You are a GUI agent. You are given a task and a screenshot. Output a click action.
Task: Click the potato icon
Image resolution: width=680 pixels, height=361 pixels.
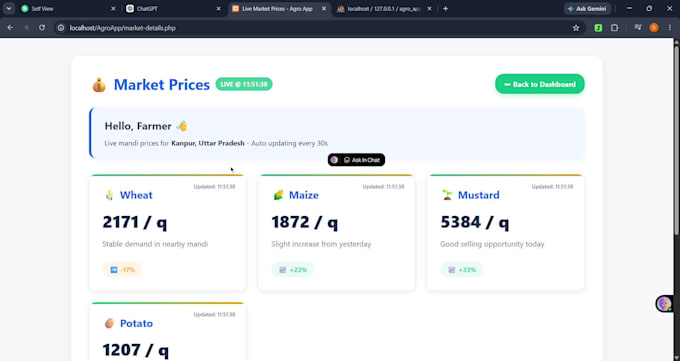[x=109, y=323]
